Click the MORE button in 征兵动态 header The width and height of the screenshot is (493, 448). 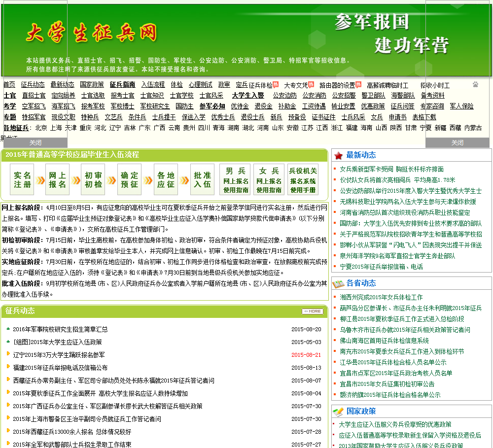coord(312,311)
